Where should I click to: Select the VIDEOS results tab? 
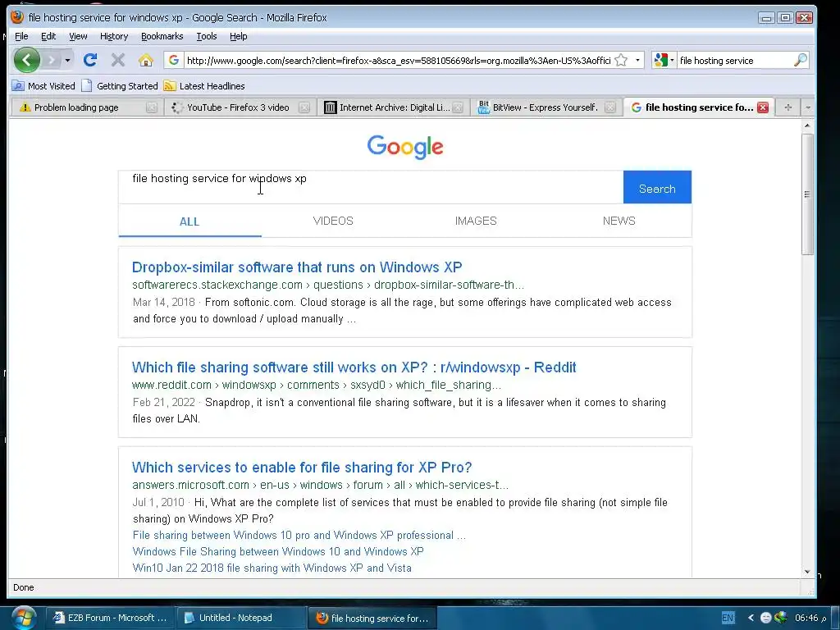(x=333, y=221)
